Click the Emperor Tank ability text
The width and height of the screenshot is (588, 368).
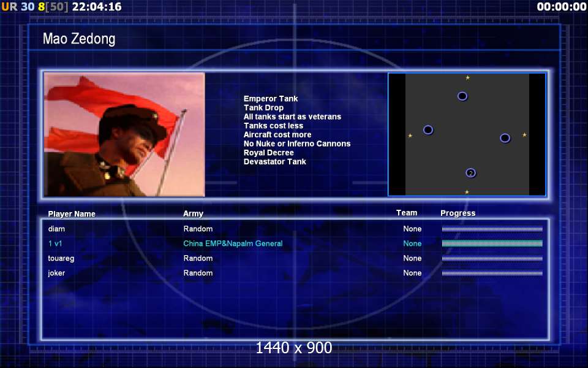click(x=271, y=99)
